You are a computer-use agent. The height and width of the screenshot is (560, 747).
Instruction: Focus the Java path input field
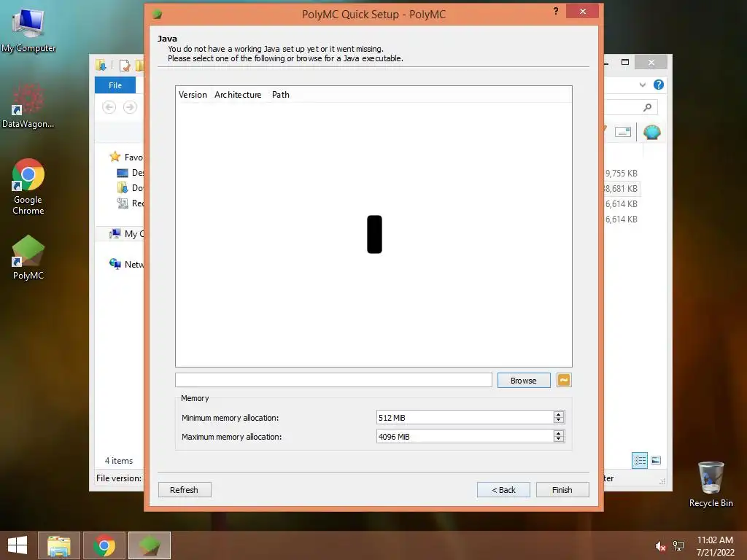point(333,380)
